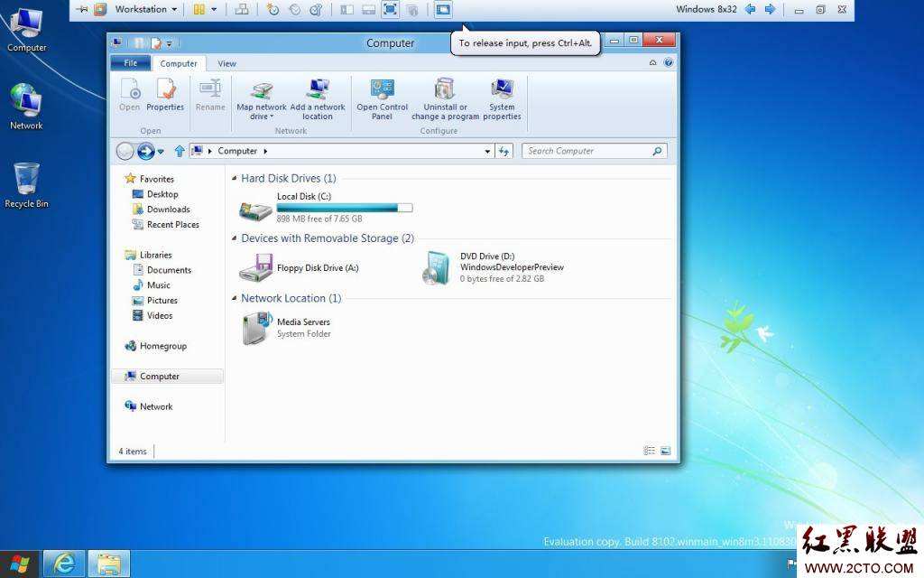Launch Internet Explorer from taskbar

64,564
